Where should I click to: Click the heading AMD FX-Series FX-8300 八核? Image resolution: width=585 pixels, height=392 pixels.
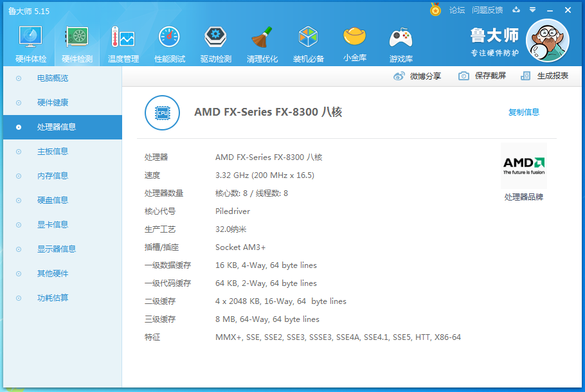[268, 112]
